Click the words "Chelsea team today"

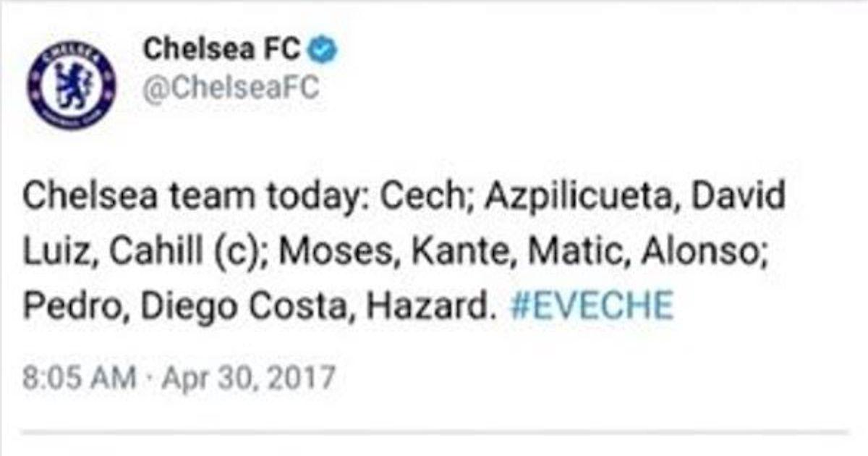pos(193,198)
